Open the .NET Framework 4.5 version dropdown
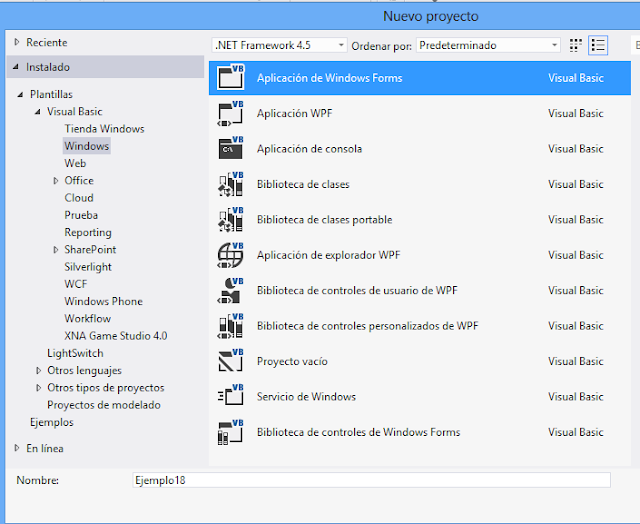This screenshot has width=640, height=524. point(279,45)
